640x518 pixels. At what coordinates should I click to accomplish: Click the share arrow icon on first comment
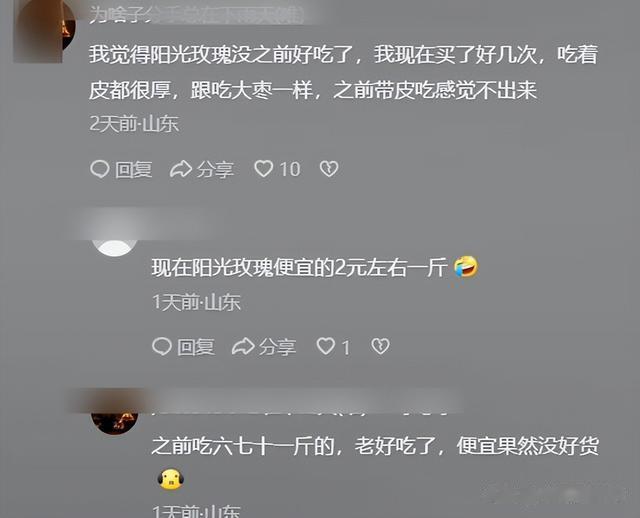point(181,169)
